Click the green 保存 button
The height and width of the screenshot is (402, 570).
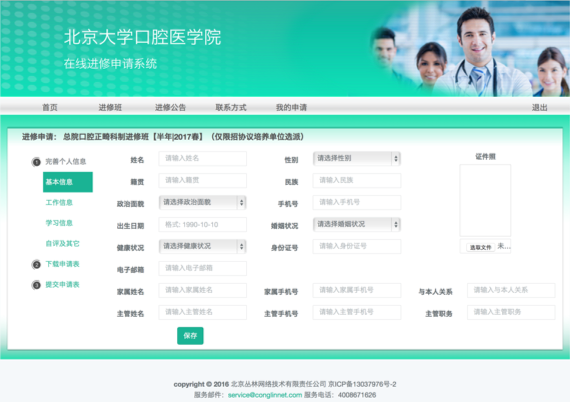pos(190,336)
